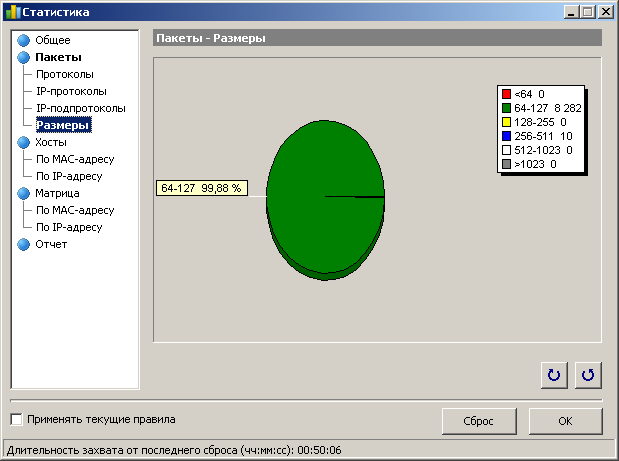This screenshot has height=461, width=619.
Task: Click the blue ball icon beside Общее
Action: click(24, 40)
